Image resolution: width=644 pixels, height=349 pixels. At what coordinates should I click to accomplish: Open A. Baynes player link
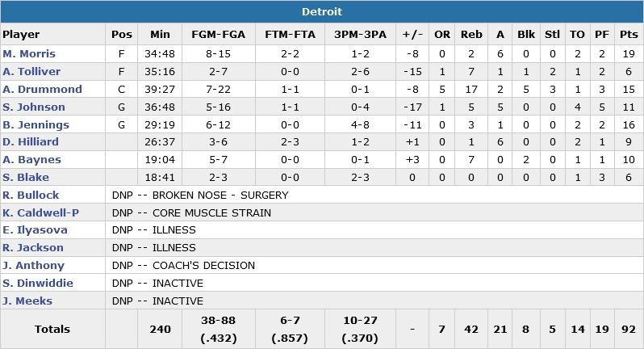pos(31,160)
